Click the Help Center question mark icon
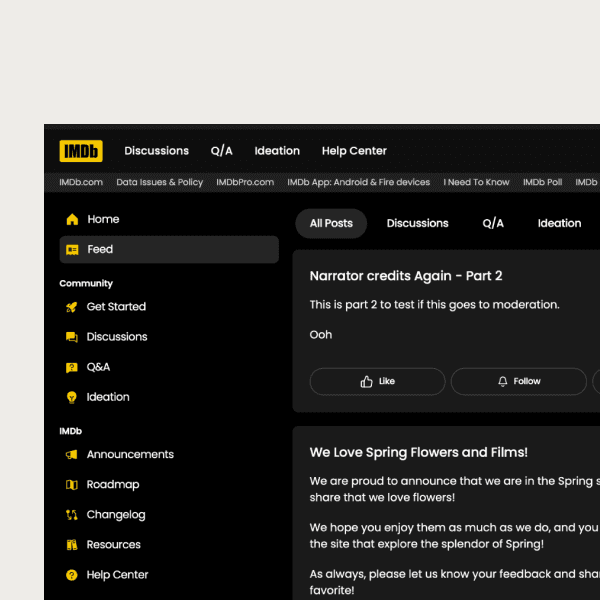 pyautogui.click(x=72, y=575)
